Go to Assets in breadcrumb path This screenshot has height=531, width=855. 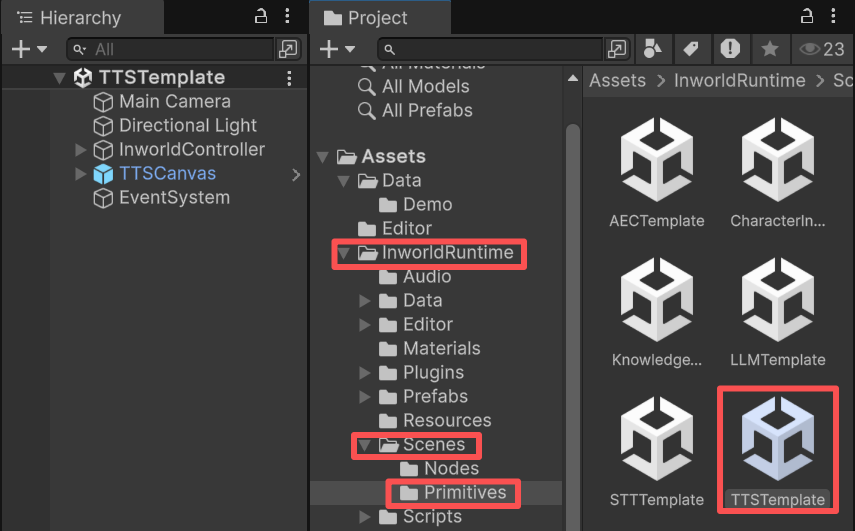617,81
